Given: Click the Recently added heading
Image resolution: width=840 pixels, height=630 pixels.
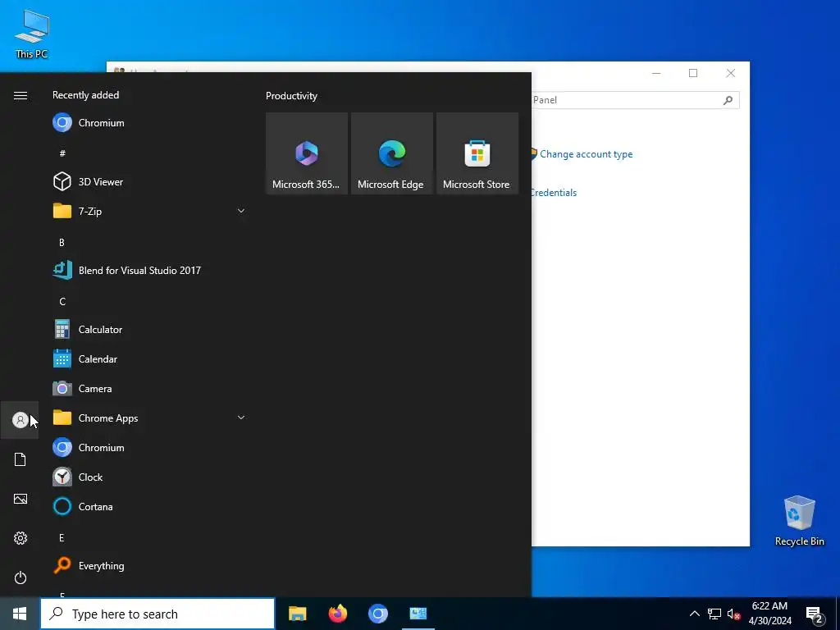Looking at the screenshot, I should (x=85, y=95).
